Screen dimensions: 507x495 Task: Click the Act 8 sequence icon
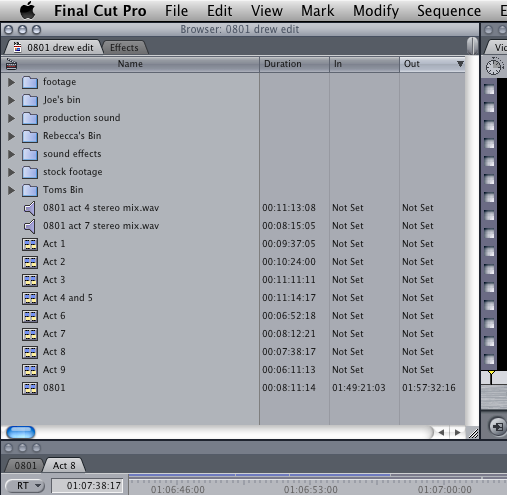pyautogui.click(x=30, y=352)
